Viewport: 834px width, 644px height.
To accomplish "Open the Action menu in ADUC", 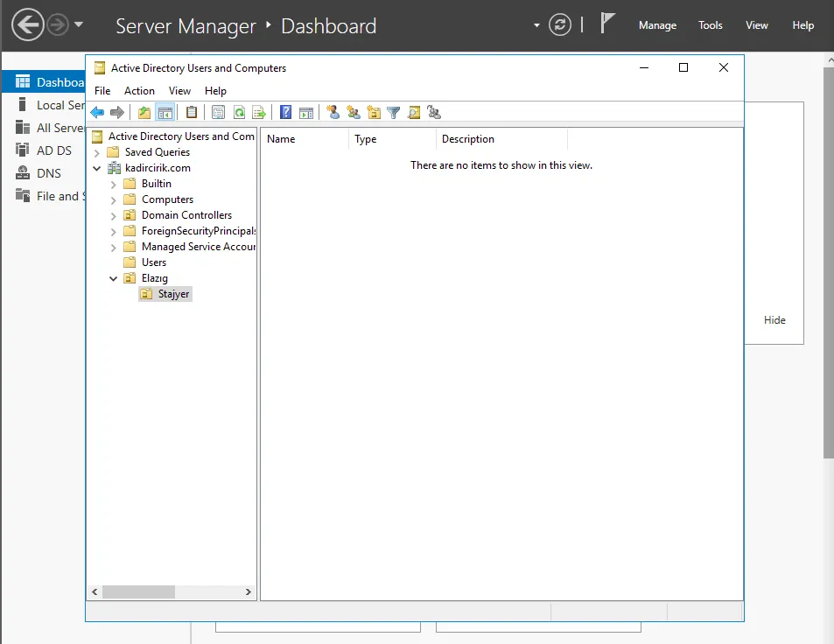I will pos(139,91).
